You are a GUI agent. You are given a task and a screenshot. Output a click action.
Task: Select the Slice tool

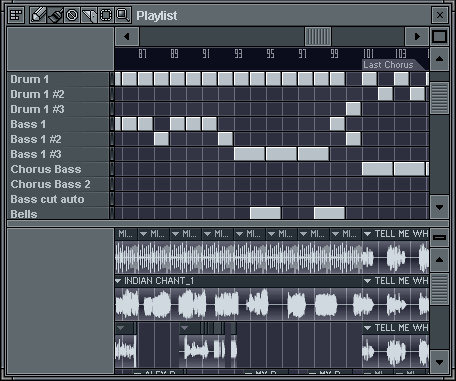89,15
